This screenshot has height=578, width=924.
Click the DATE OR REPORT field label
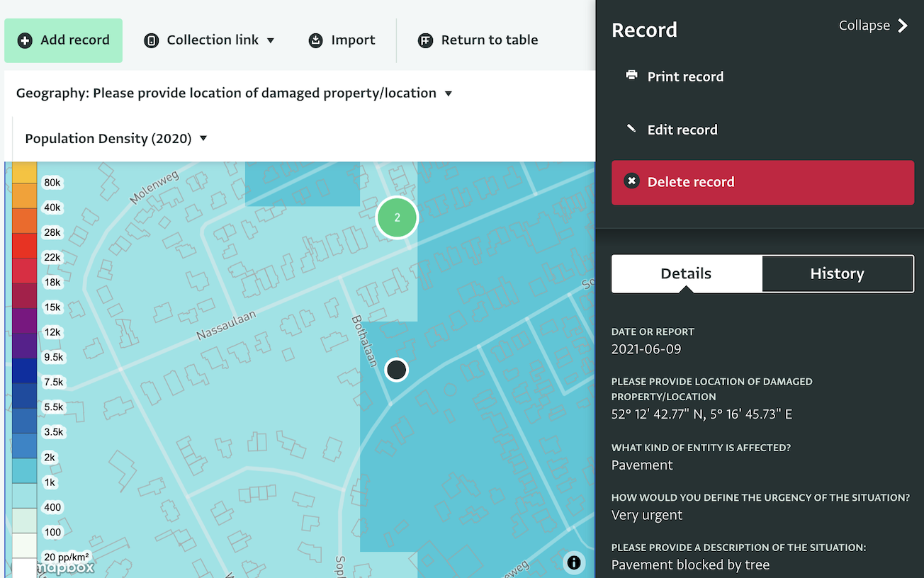(x=653, y=331)
